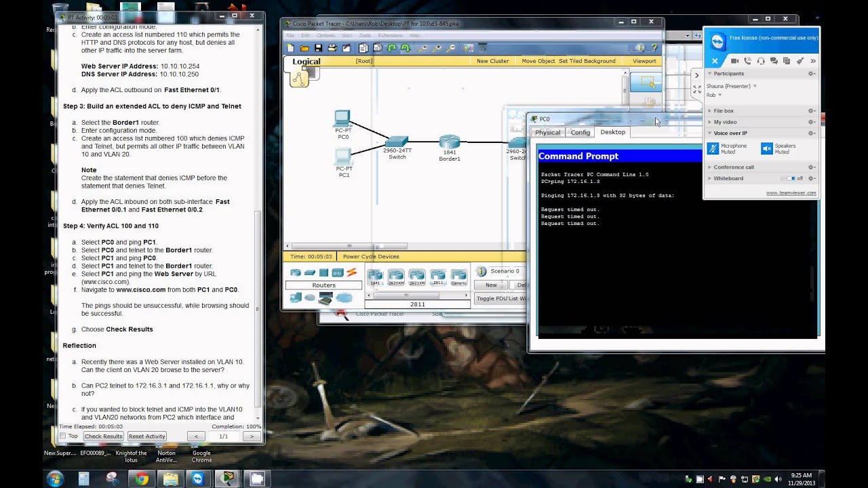Viewport: 868px width, 488px height.
Task: Open the www.teamviewer.com link
Action: point(791,192)
